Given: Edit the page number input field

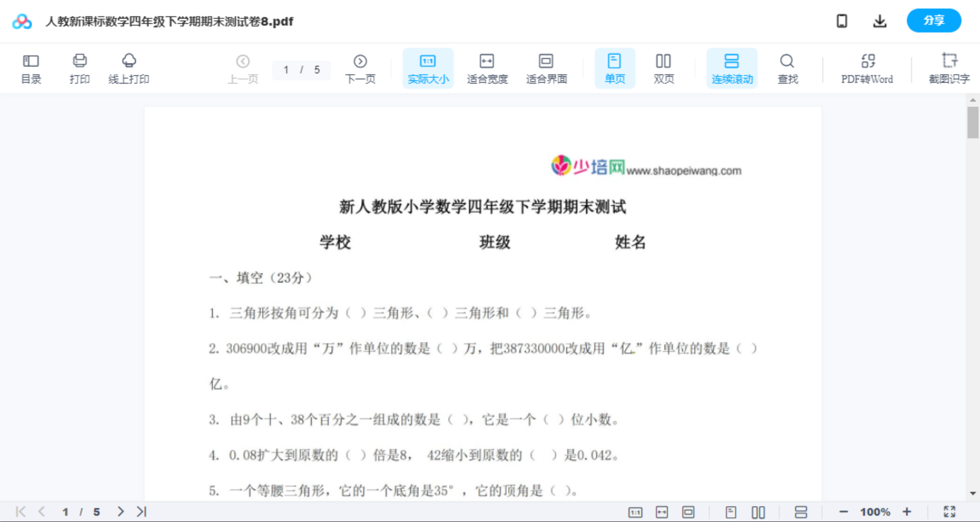Looking at the screenshot, I should click(x=286, y=69).
